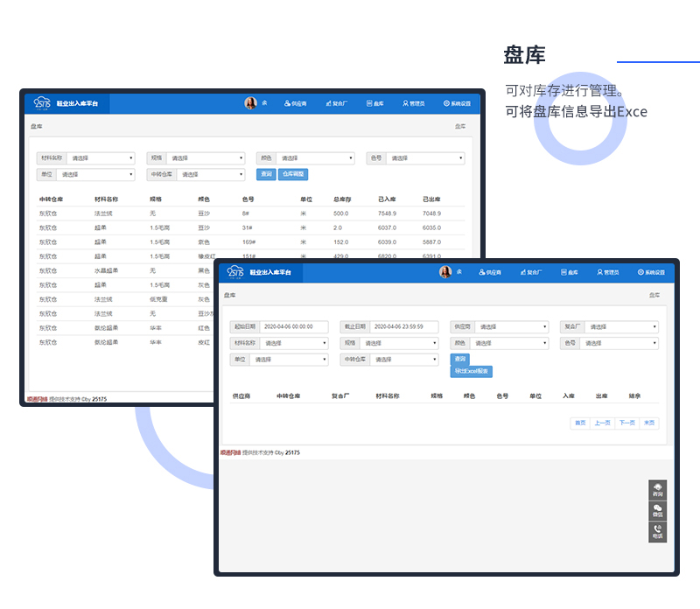The height and width of the screenshot is (609, 700).
Task: Click the 咨询 customer service floating icon
Action: point(657,489)
